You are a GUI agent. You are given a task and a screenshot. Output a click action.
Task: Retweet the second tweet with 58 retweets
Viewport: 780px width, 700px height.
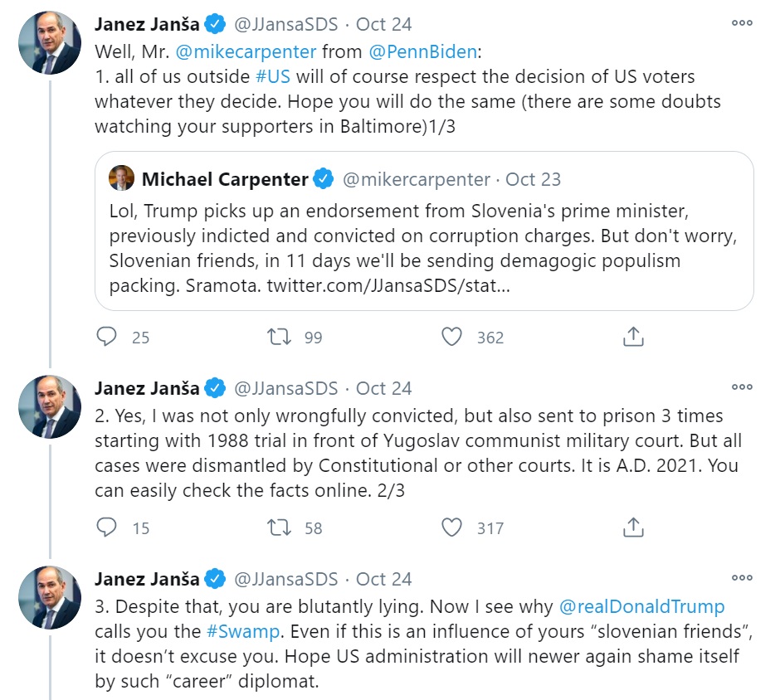click(x=278, y=527)
